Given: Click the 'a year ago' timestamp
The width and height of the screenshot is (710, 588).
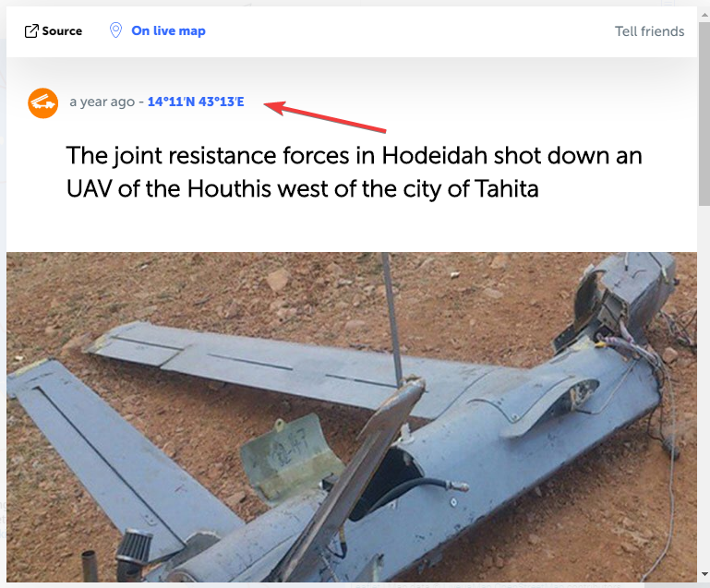Looking at the screenshot, I should pos(102,102).
